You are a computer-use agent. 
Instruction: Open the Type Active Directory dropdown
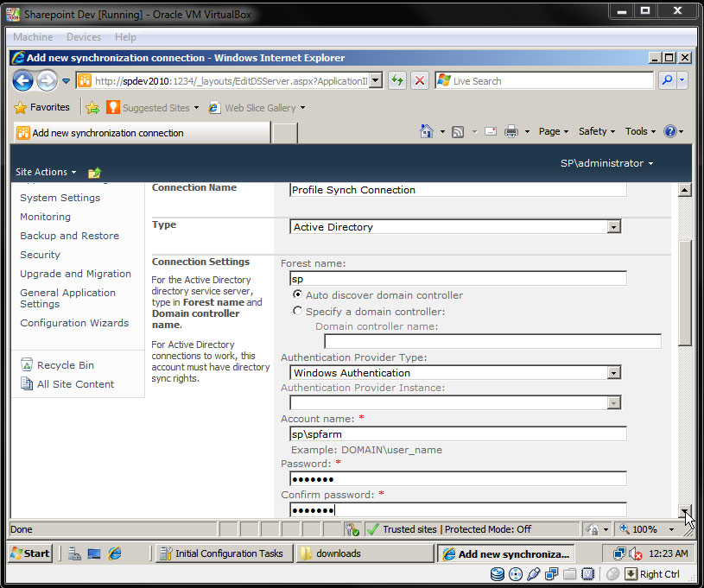point(613,227)
